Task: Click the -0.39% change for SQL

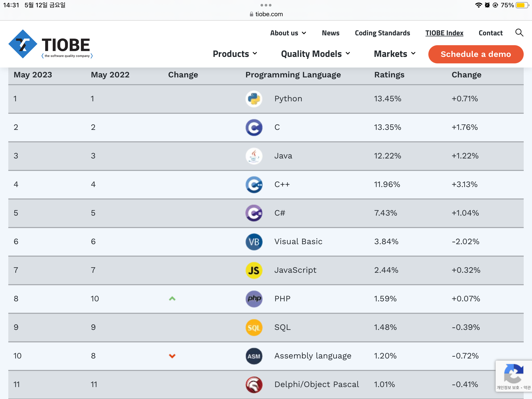Action: pos(466,327)
